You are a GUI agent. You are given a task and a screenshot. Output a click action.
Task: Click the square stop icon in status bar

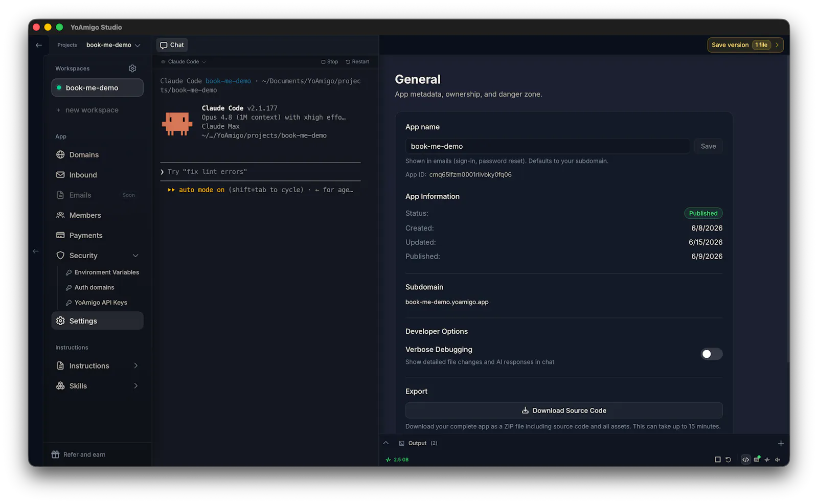click(717, 460)
